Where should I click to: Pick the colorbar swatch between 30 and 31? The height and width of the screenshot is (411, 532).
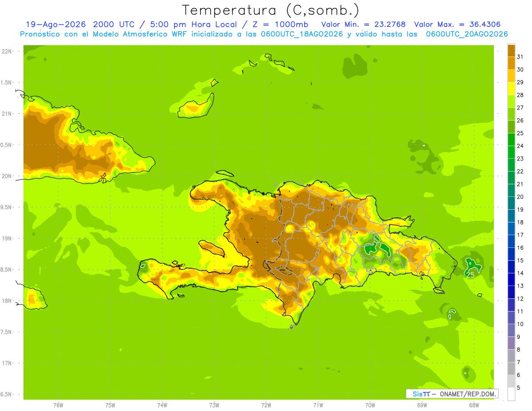511,63
